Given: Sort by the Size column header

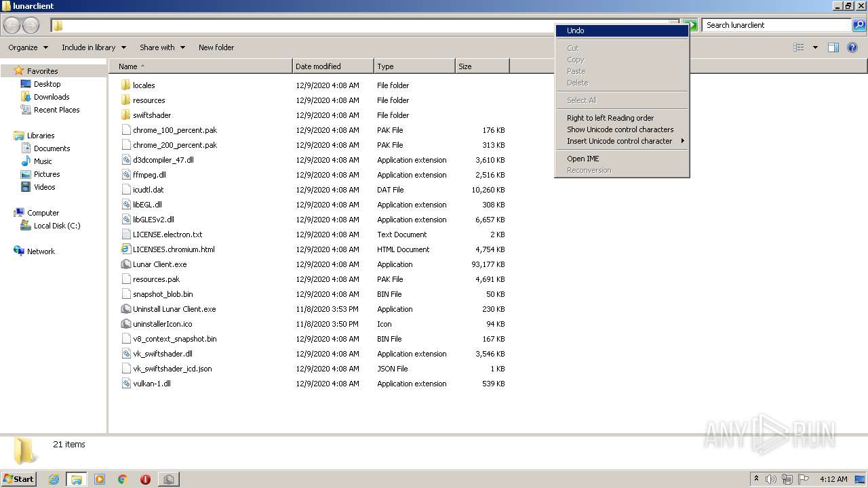Looking at the screenshot, I should click(x=482, y=66).
